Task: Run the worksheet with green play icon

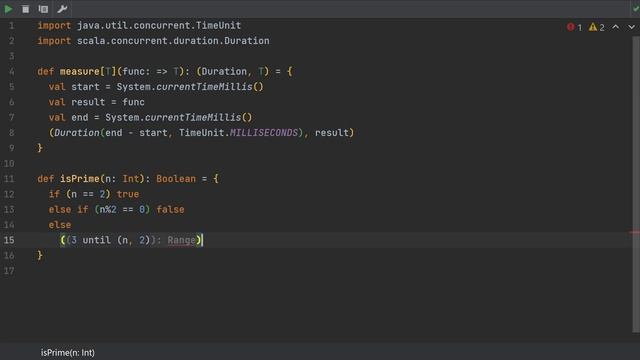Action: tap(8, 9)
